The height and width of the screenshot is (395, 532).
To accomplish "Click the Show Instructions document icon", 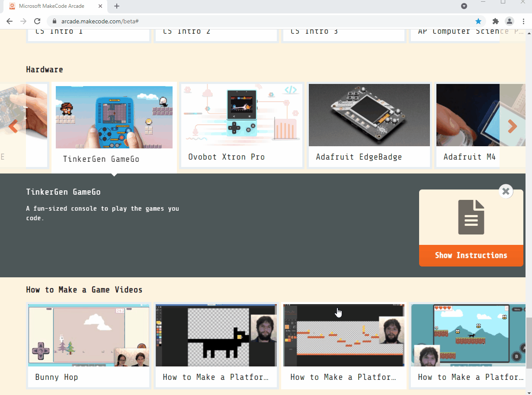I will point(471,216).
